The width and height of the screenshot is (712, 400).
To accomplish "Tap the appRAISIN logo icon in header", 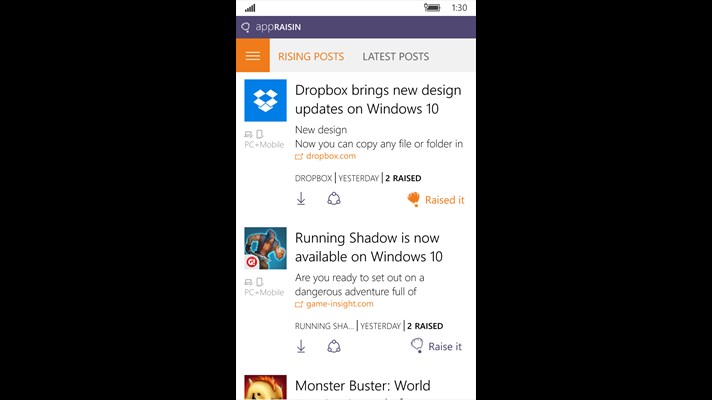I will [x=246, y=27].
